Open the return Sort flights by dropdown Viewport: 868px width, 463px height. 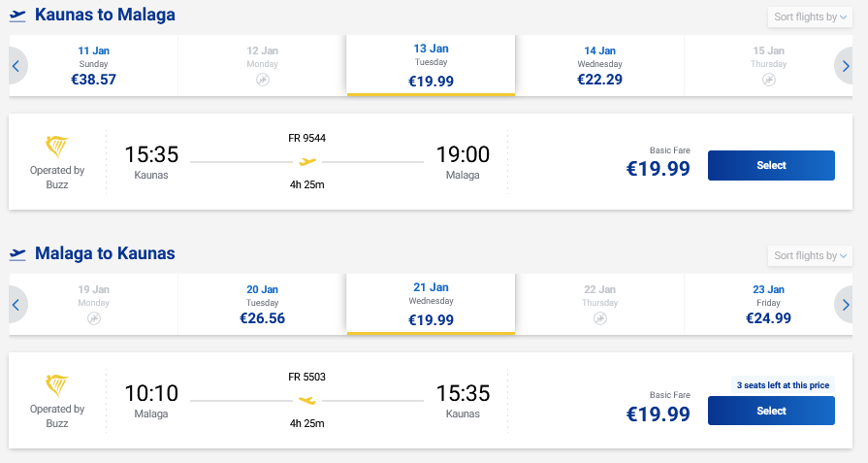pyautogui.click(x=810, y=255)
